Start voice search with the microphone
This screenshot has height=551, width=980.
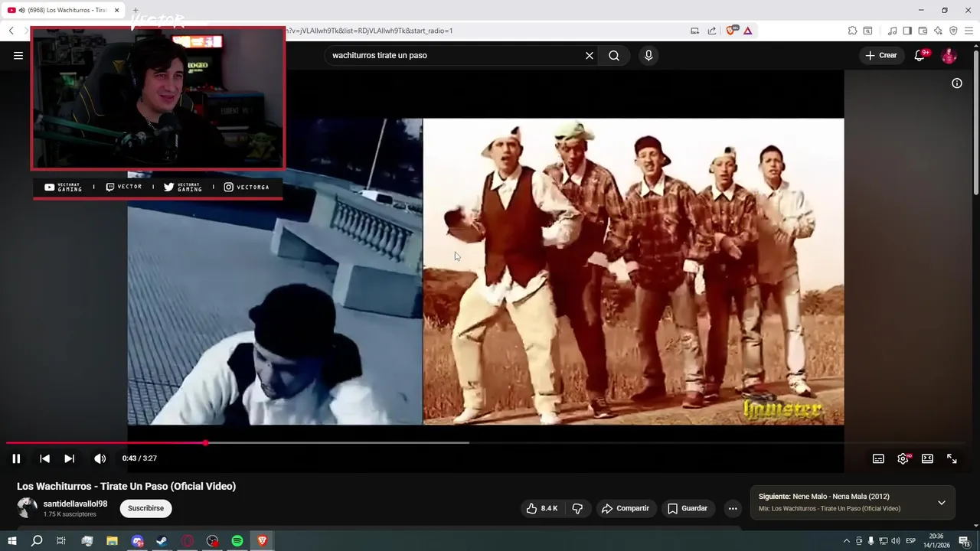tap(648, 55)
